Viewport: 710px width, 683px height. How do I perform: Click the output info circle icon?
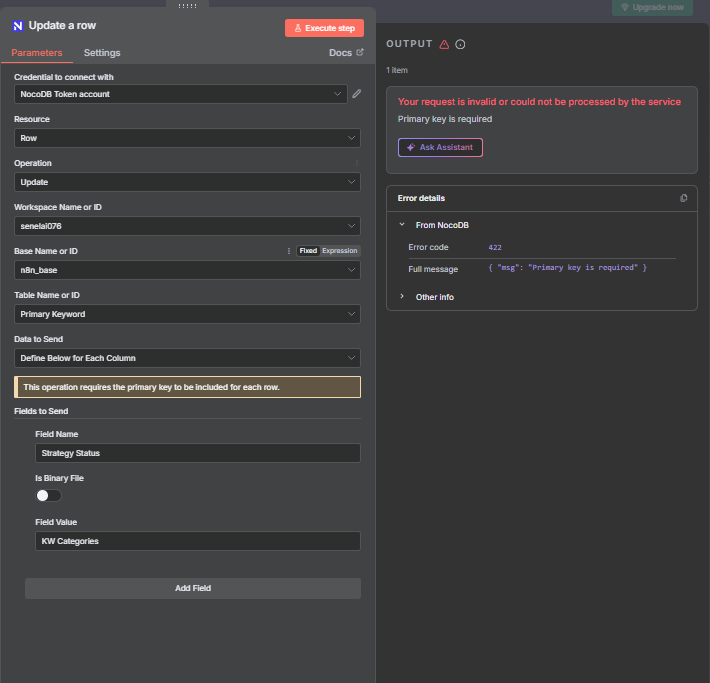[x=460, y=44]
